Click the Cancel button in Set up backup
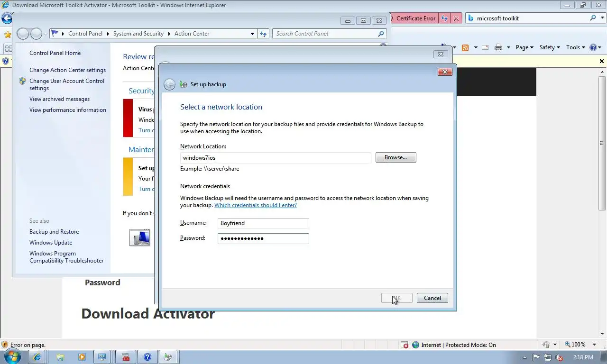The width and height of the screenshot is (607, 364). point(432,298)
